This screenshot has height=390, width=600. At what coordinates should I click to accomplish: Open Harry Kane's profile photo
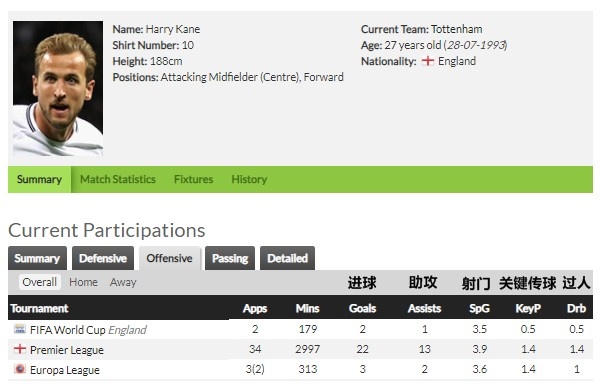pos(58,88)
